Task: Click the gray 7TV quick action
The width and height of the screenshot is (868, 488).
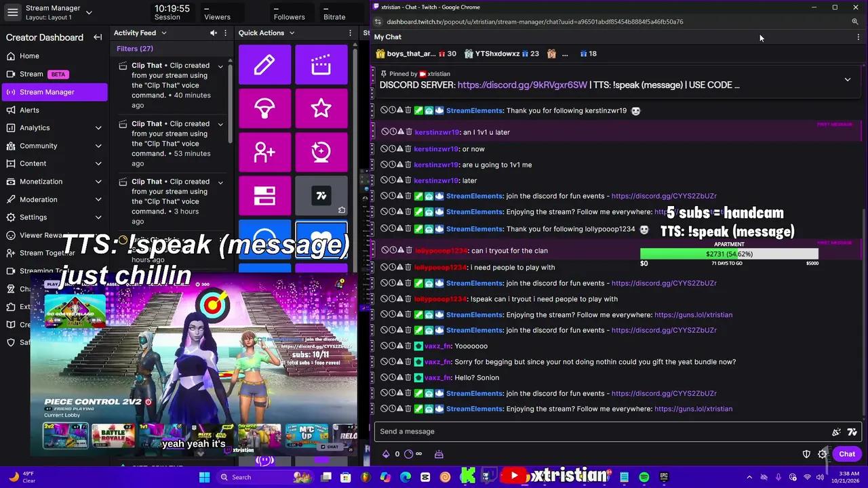Action: click(321, 196)
